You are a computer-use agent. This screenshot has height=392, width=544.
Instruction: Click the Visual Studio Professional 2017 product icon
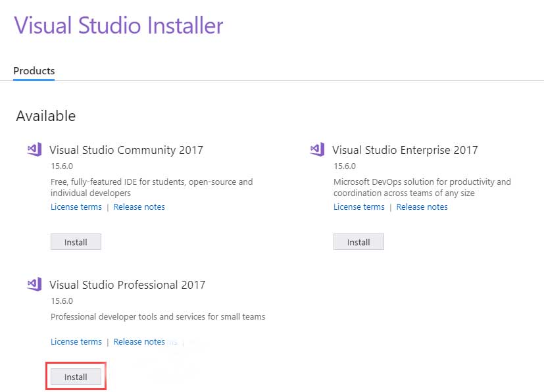click(x=34, y=284)
